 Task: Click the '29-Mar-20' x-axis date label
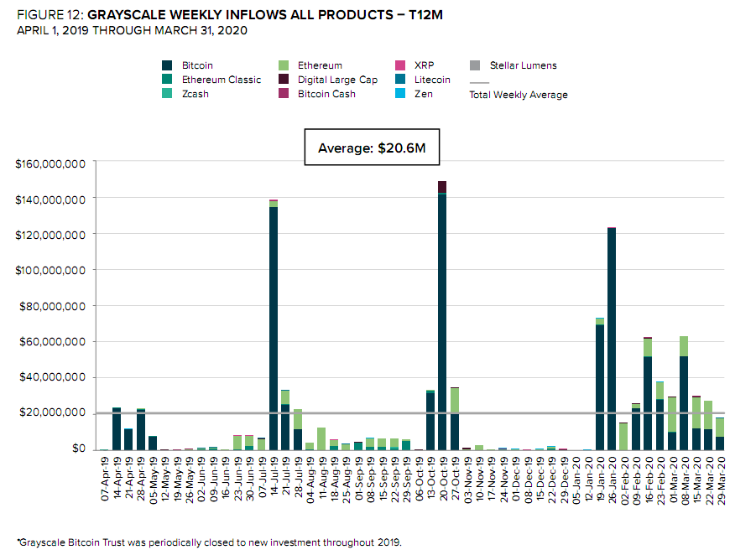pos(720,480)
